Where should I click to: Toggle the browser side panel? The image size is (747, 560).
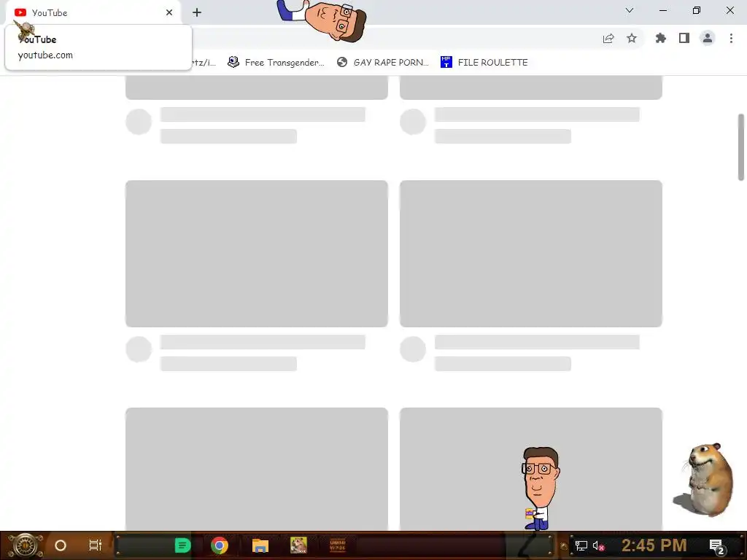[x=684, y=38]
